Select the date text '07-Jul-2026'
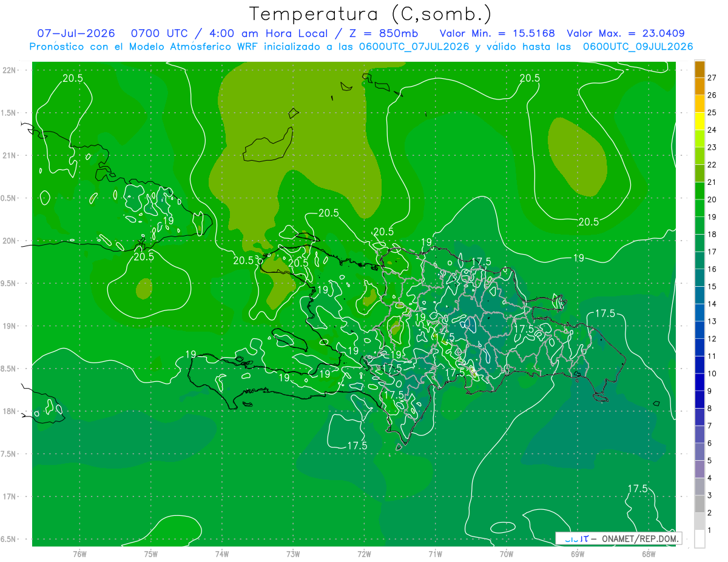 click(77, 33)
